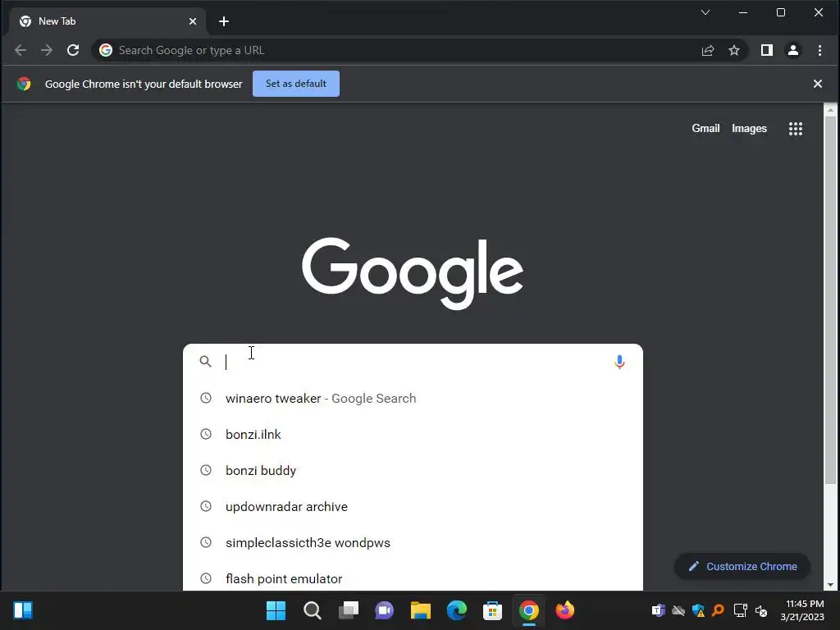The height and width of the screenshot is (630, 840).
Task: Launch Microsoft Edge from taskbar
Action: click(x=456, y=610)
